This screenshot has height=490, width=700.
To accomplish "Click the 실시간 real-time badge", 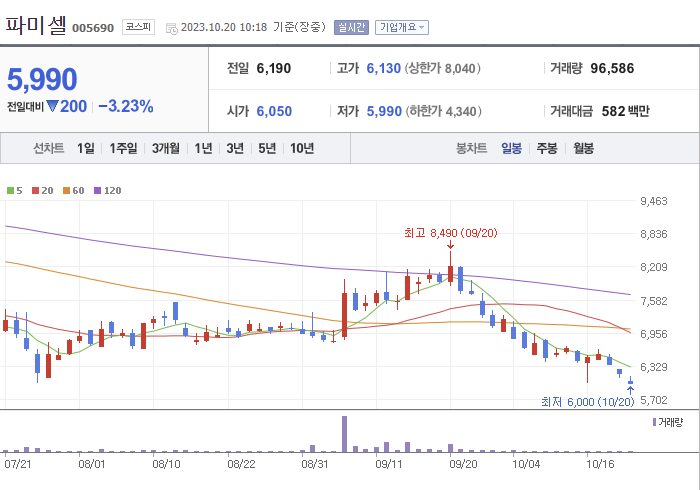I will click(351, 27).
